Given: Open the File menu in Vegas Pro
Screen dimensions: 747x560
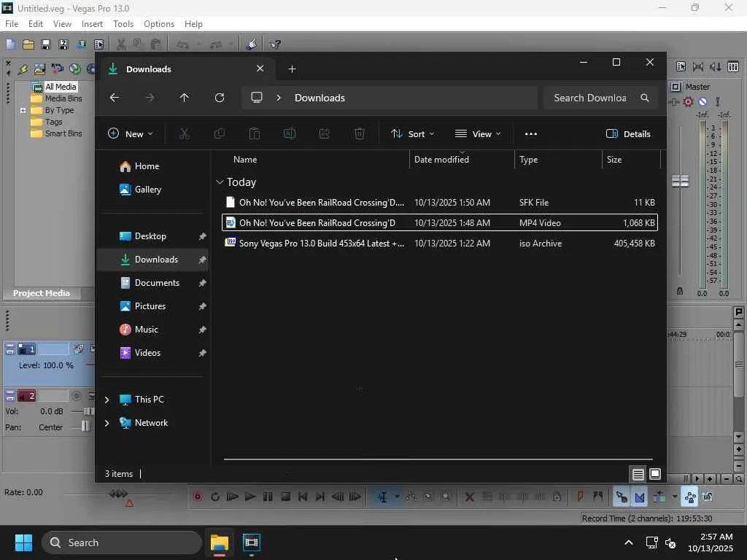Looking at the screenshot, I should tap(12, 24).
